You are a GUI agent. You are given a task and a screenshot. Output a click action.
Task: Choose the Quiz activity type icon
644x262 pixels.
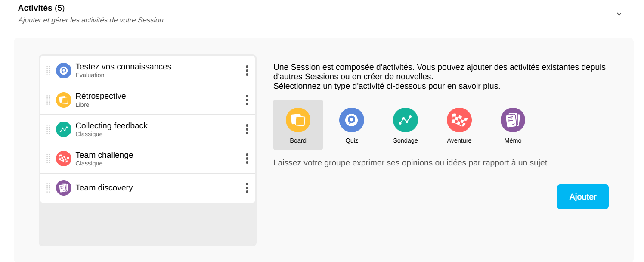pyautogui.click(x=352, y=120)
